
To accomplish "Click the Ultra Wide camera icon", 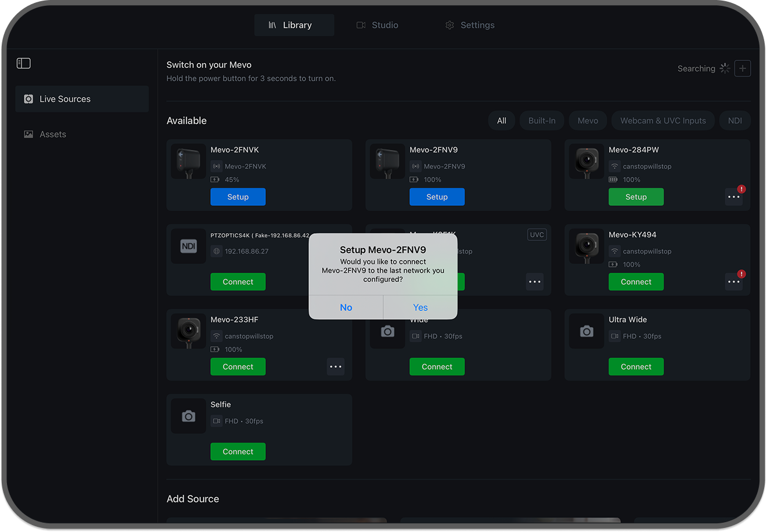I will point(587,331).
